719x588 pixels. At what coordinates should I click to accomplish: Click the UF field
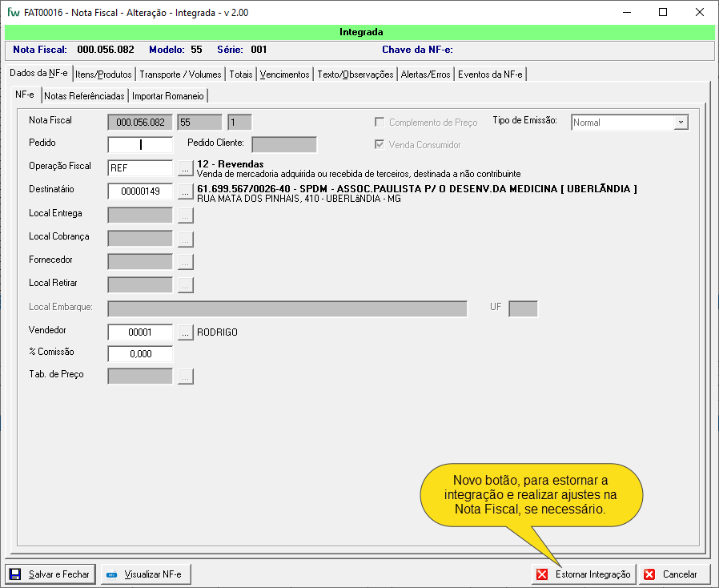(x=523, y=308)
